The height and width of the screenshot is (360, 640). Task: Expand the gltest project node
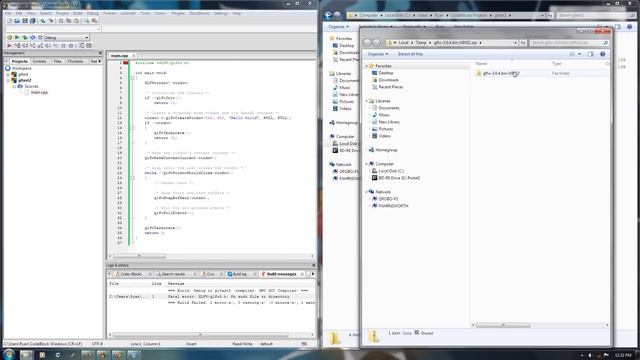click(x=8, y=75)
